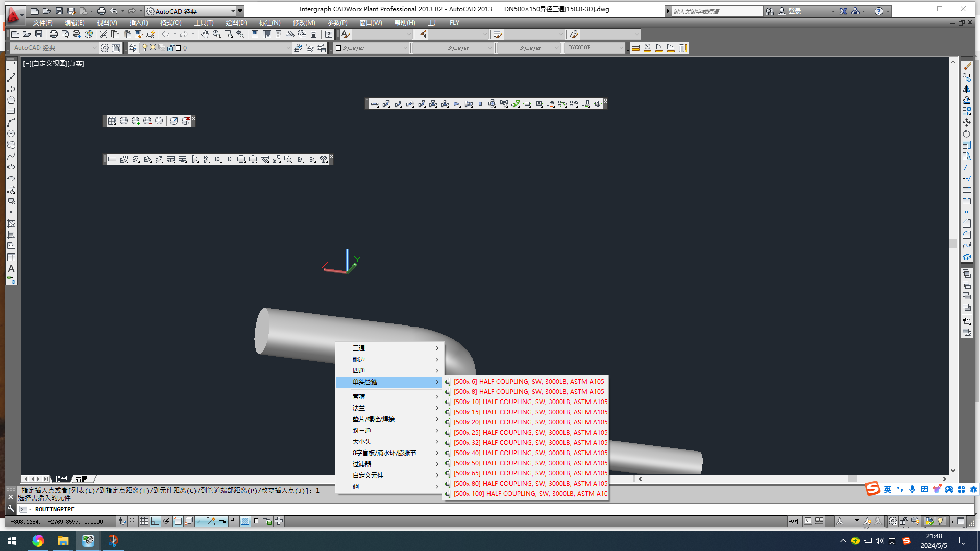This screenshot has height=551, width=980.
Task: Toggle Object Snap in status bar
Action: pyautogui.click(x=178, y=521)
